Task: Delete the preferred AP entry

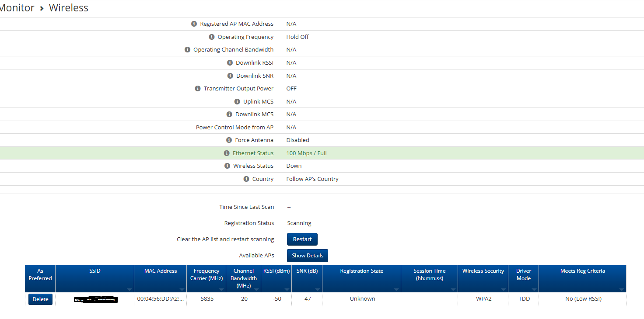Action: click(x=40, y=299)
